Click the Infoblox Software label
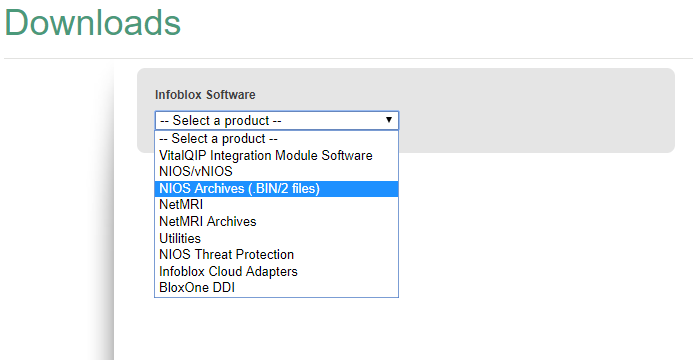693x360 pixels. [205, 95]
